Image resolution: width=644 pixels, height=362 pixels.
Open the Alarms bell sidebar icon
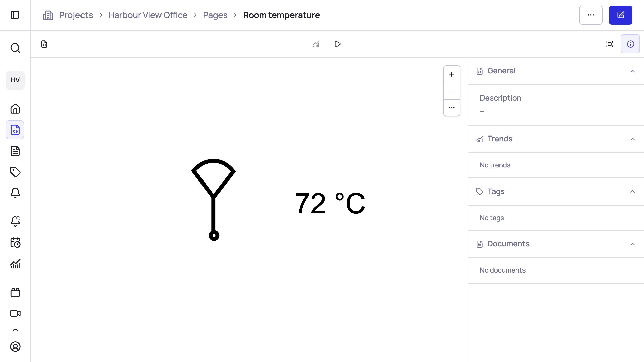click(x=15, y=193)
